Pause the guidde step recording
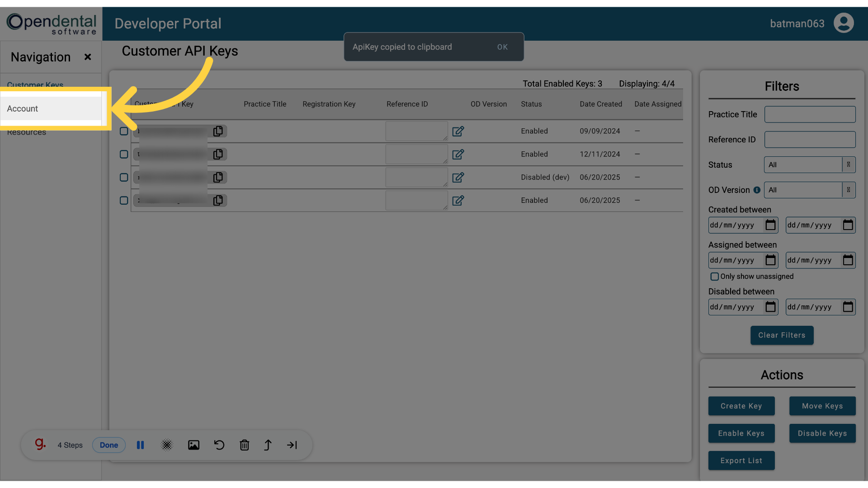This screenshot has height=488, width=868. 140,445
